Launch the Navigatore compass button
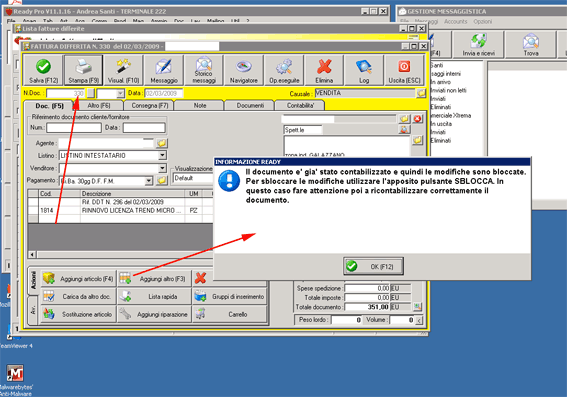The image size is (567, 397). pos(244,70)
